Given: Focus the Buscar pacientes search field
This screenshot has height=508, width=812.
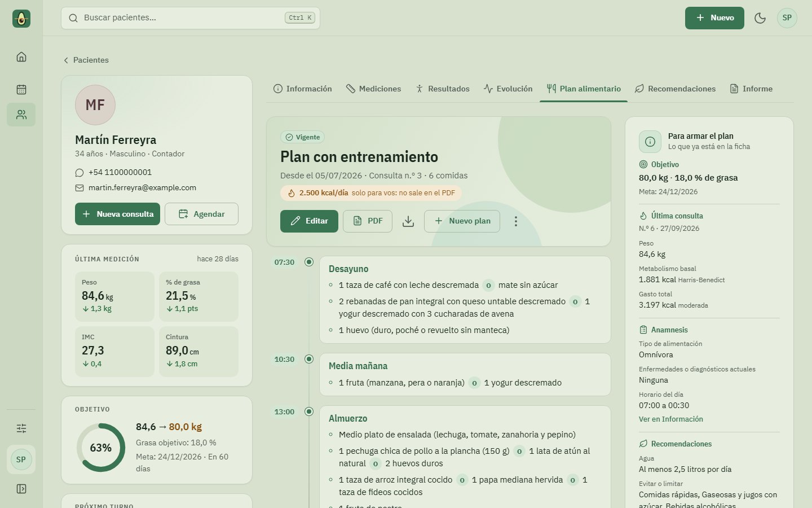Looking at the screenshot, I should 191,18.
